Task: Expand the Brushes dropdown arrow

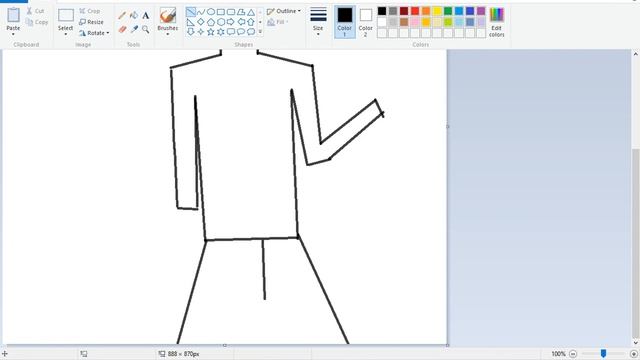Action: [168, 34]
